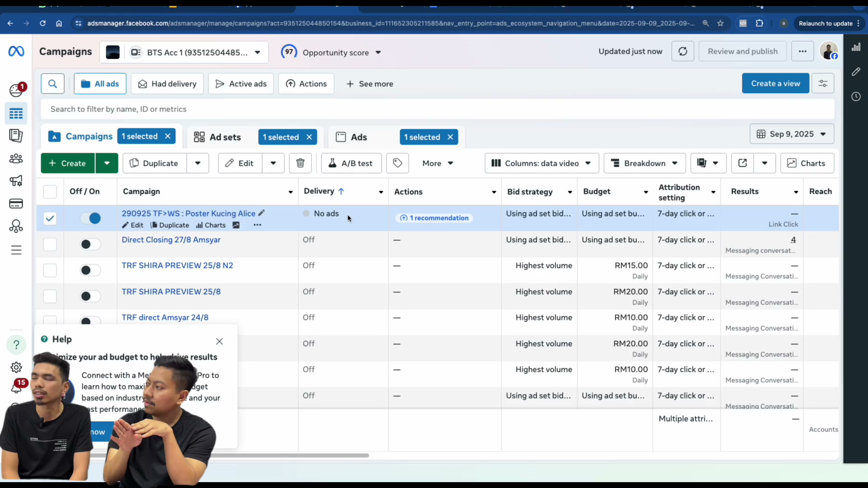Toggle off the Poster Kucing Alice campaign
Viewport: 868px width, 488px height.
point(90,218)
